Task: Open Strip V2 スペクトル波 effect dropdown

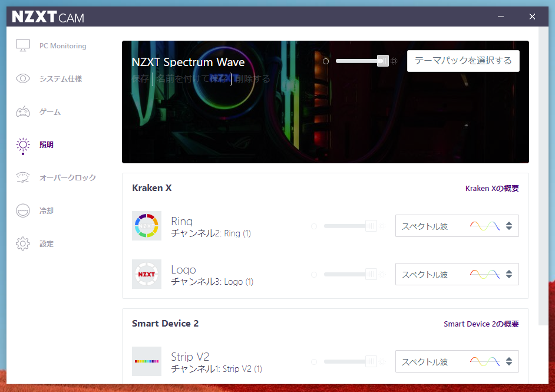Action: [x=457, y=361]
